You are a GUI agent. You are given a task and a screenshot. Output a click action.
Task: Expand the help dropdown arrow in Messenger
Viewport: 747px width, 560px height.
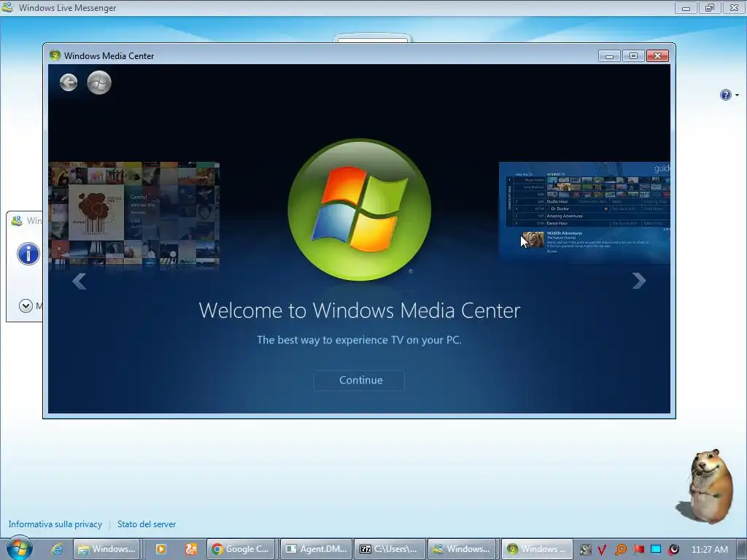(x=737, y=96)
